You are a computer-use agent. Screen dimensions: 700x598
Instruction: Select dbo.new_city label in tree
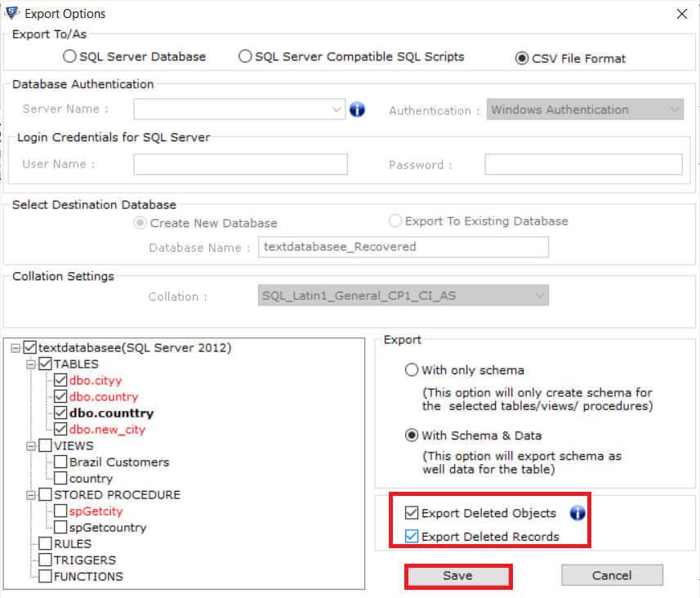click(x=108, y=430)
